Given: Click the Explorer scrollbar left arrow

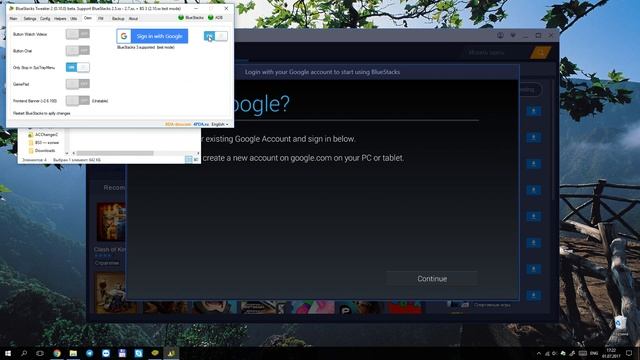Looking at the screenshot, I should coord(74,153).
